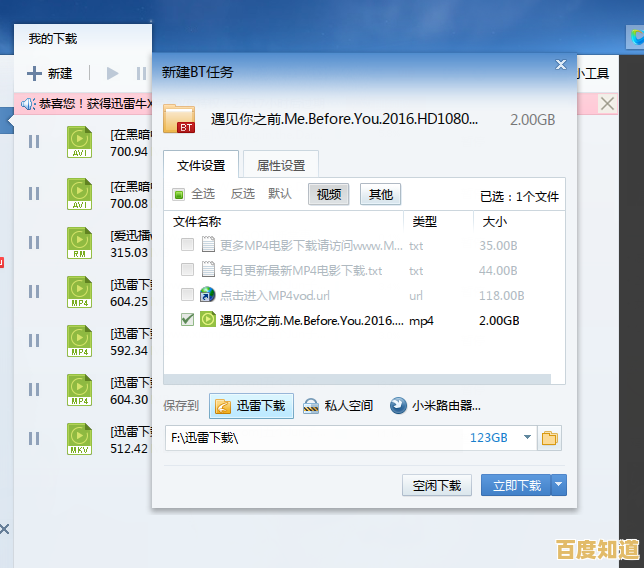Click the X icon at bottom left

click(4, 529)
